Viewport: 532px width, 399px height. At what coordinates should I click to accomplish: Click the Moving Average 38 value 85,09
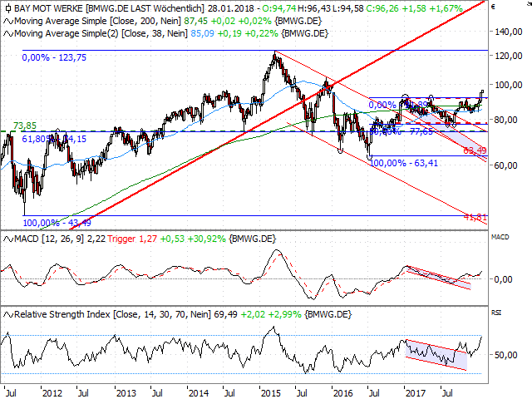pyautogui.click(x=202, y=33)
